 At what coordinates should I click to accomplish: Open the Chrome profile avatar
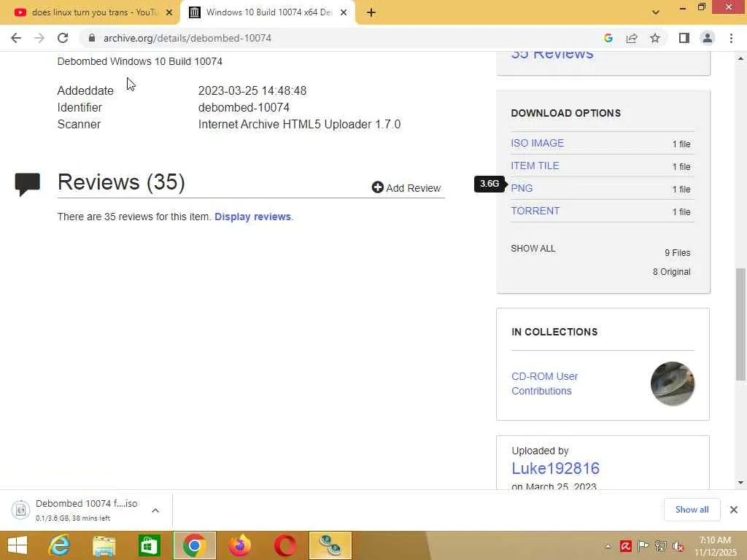click(708, 38)
